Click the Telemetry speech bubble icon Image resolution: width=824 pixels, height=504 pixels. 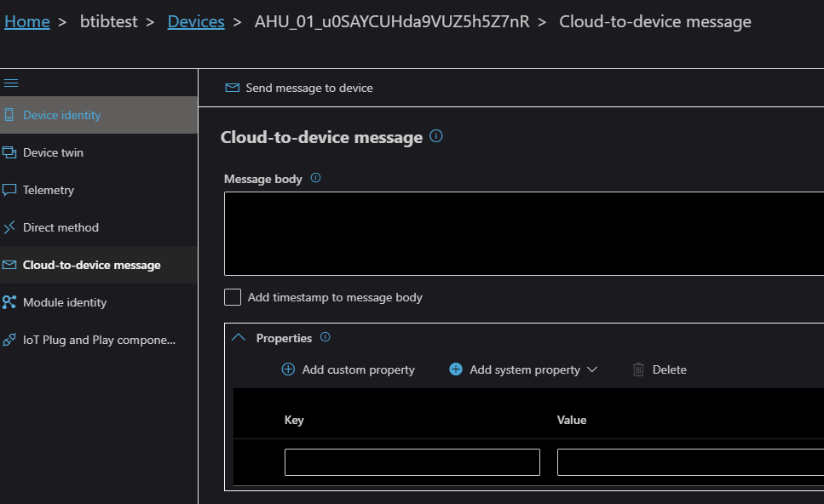pos(9,190)
